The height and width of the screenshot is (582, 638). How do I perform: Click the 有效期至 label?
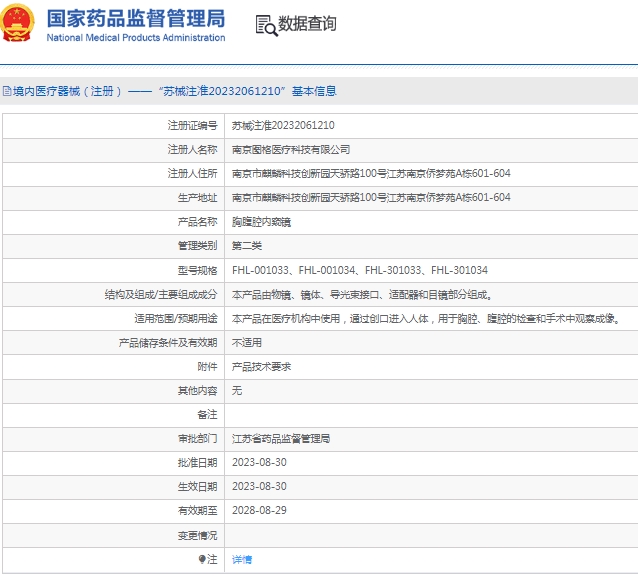[x=197, y=511]
